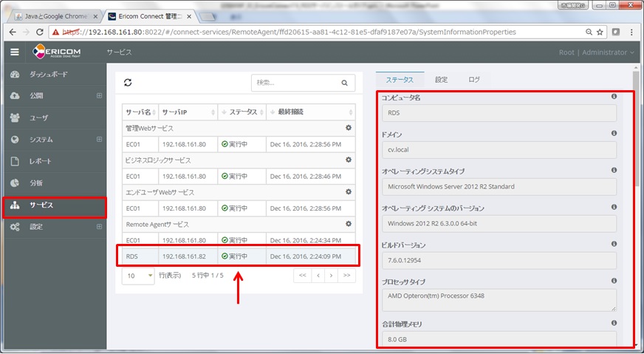Expand the 公開 sidebar menu

pos(99,96)
